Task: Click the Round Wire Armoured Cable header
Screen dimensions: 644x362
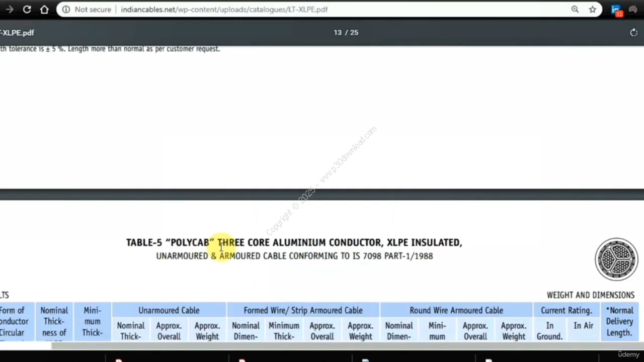Action: [x=456, y=310]
